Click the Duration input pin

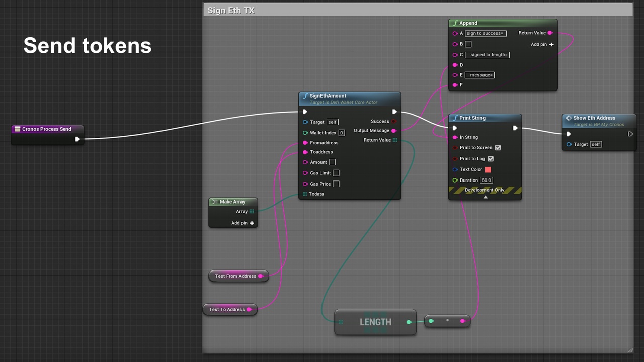pos(455,180)
